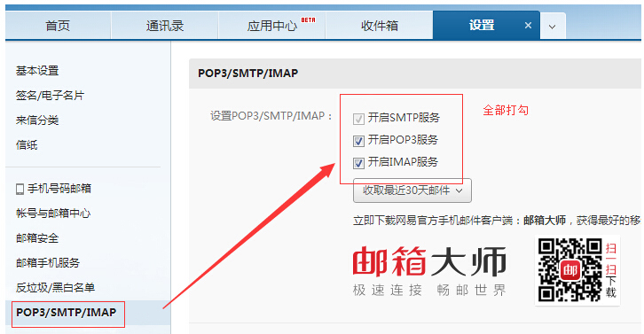The height and width of the screenshot is (334, 644).
Task: Open the 应用中心 tab
Action: [272, 26]
